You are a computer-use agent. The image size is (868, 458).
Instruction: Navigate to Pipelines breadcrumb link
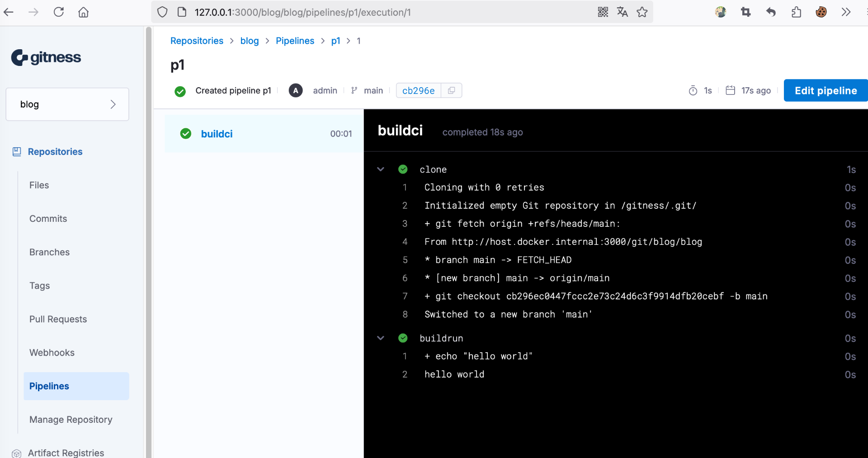pos(295,41)
